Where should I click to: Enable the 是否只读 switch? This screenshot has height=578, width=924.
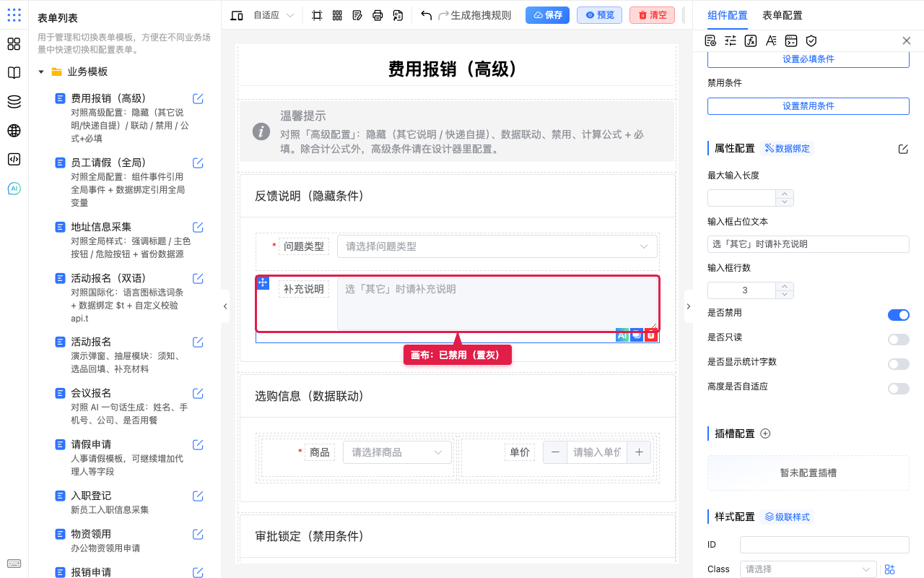click(899, 340)
